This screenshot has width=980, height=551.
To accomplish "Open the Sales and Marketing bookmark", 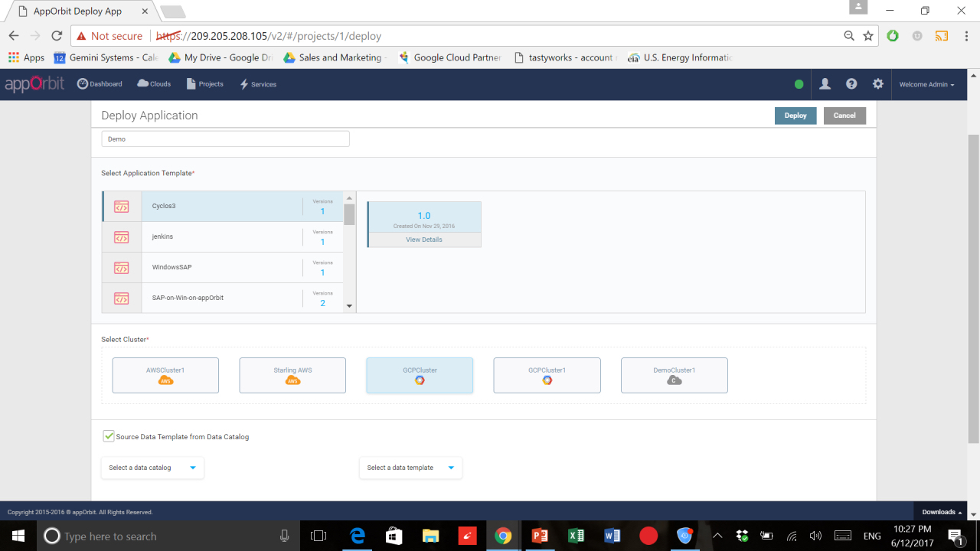I will click(x=335, y=57).
